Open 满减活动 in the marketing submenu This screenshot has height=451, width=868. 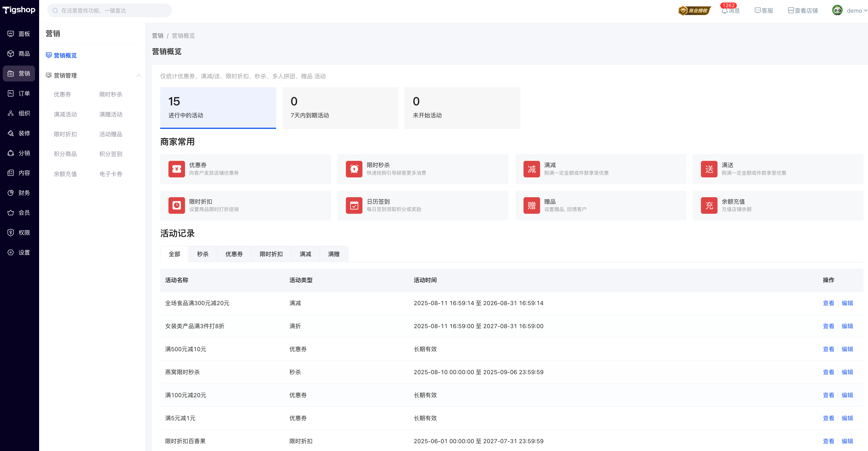pyautogui.click(x=65, y=115)
